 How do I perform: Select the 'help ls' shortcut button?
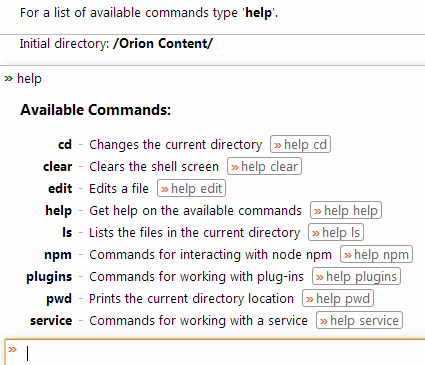[336, 232]
